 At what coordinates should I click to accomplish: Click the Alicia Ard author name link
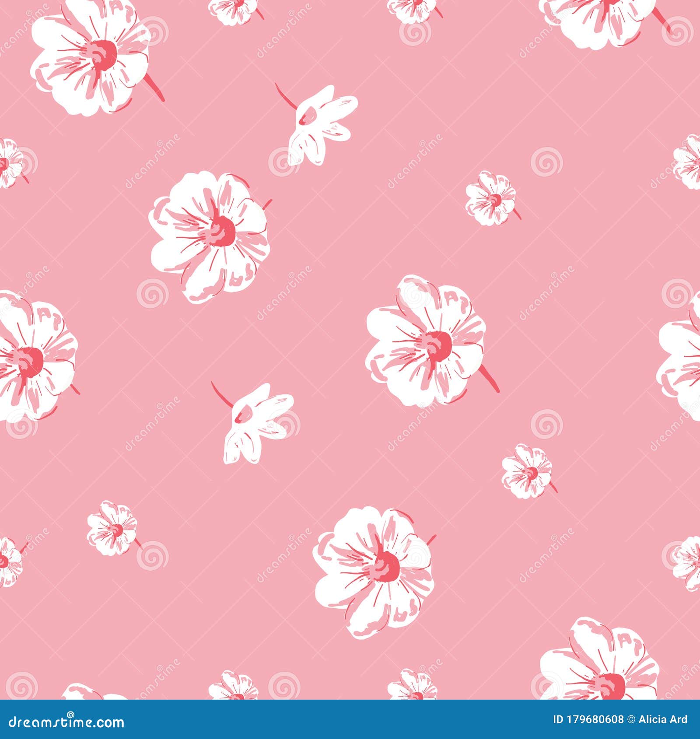click(661, 719)
